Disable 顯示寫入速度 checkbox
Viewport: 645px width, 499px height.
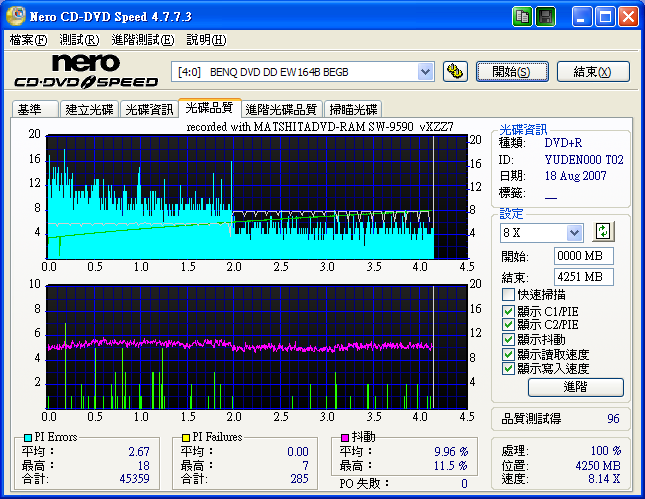click(508, 368)
